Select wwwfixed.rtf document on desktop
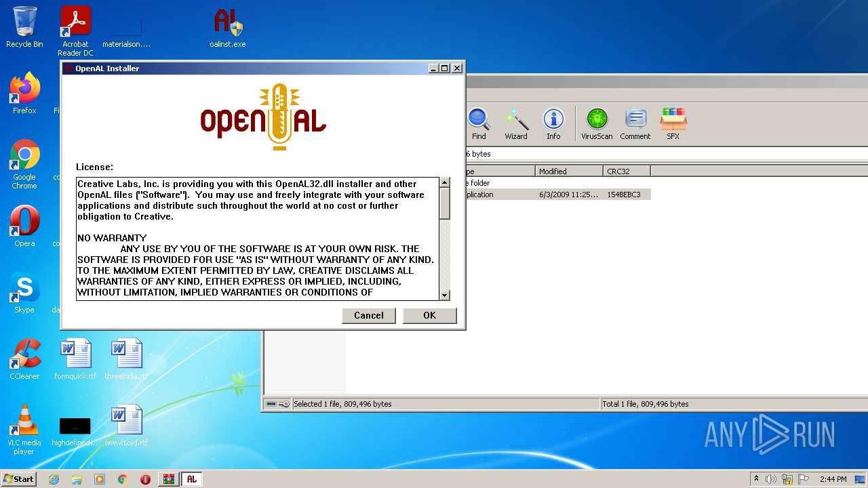 [126, 426]
